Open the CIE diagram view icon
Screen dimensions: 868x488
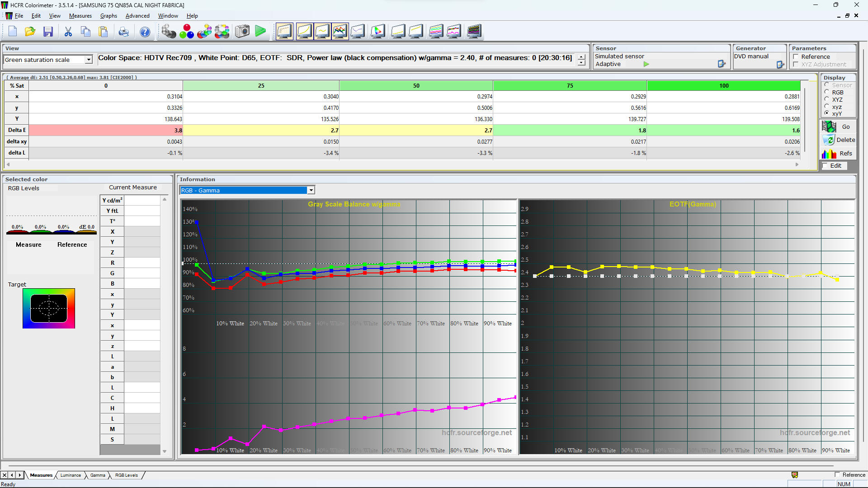click(x=377, y=32)
